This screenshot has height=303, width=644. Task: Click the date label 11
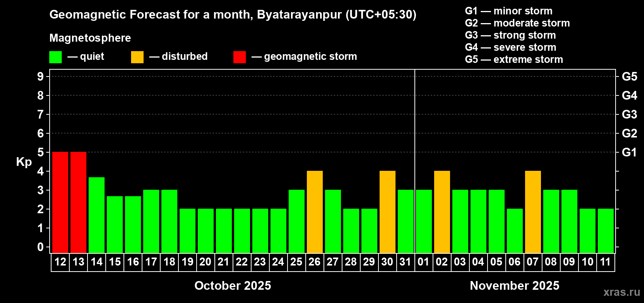click(605, 262)
